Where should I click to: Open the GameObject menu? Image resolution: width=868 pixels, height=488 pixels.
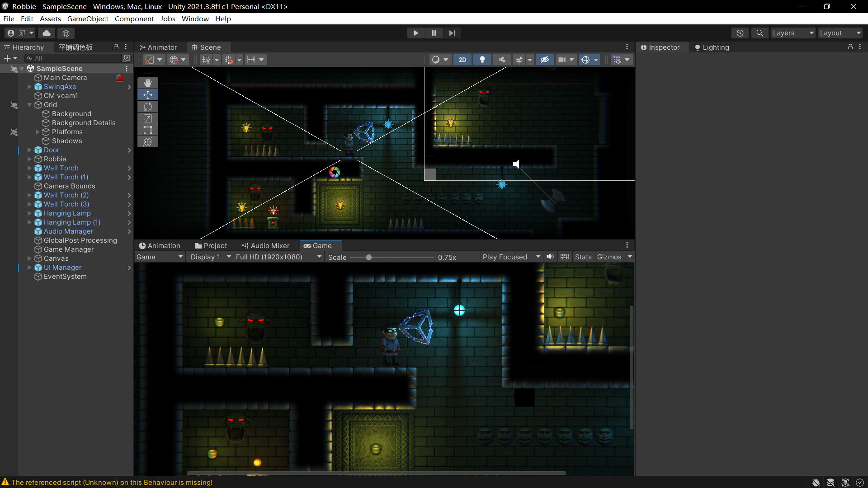pyautogui.click(x=88, y=19)
